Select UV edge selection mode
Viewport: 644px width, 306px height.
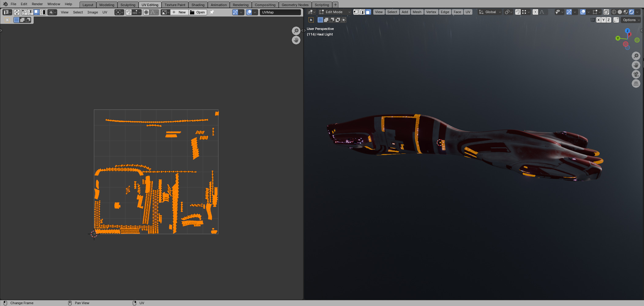click(x=30, y=12)
